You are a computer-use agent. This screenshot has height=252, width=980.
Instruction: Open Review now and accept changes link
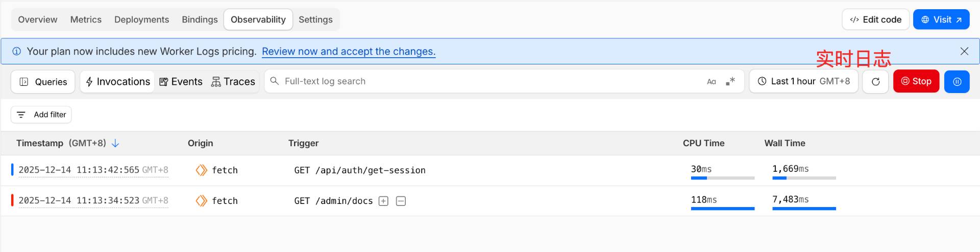tap(349, 52)
